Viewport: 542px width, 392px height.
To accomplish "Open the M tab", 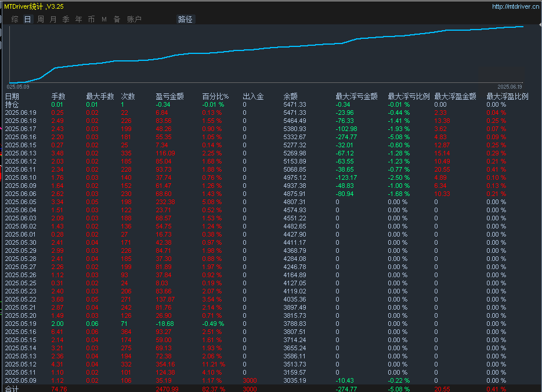I will tap(104, 19).
